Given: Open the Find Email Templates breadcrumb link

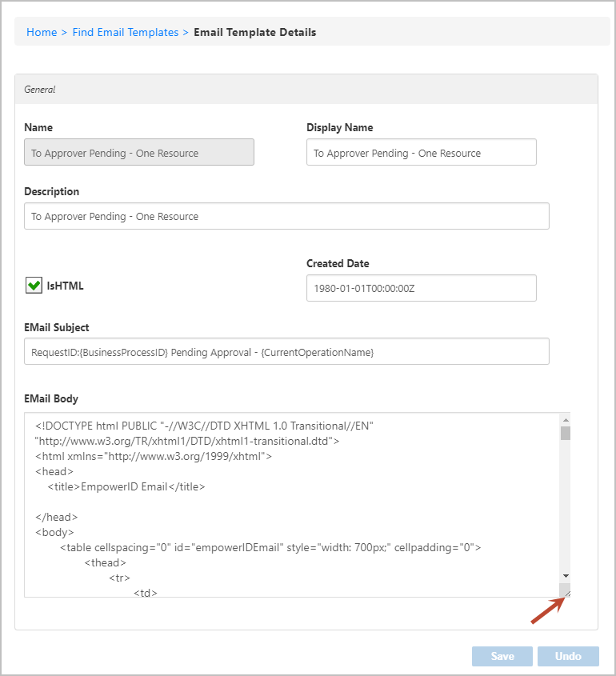Looking at the screenshot, I should [126, 32].
